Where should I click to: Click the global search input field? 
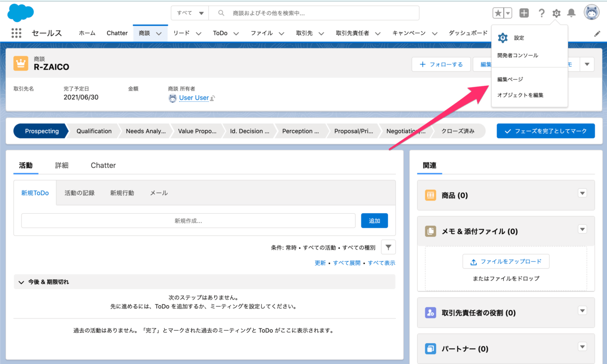pyautogui.click(x=314, y=13)
